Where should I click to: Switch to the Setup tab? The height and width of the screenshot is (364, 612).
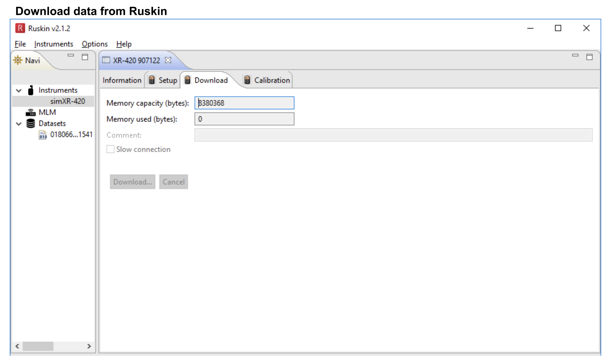coord(163,80)
